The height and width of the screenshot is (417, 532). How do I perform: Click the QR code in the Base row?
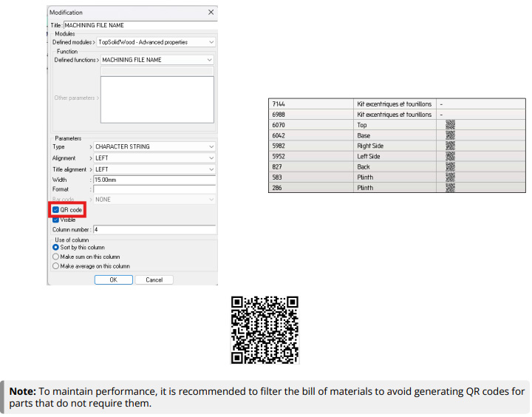point(450,135)
